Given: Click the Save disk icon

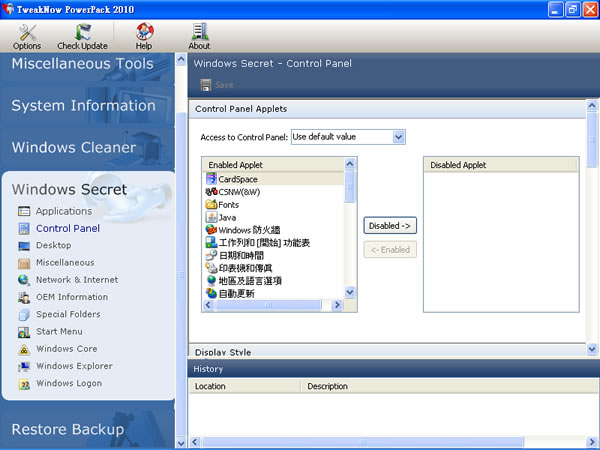Looking at the screenshot, I should [x=205, y=85].
